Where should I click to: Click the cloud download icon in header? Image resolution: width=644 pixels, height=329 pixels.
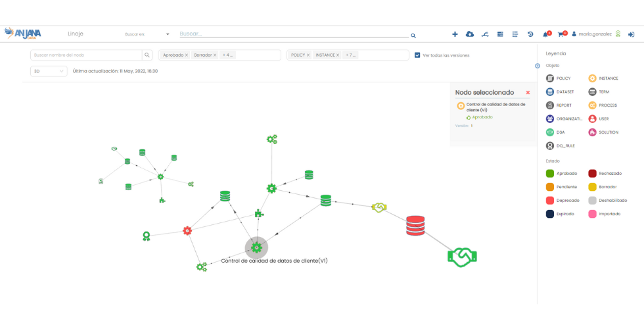[470, 34]
